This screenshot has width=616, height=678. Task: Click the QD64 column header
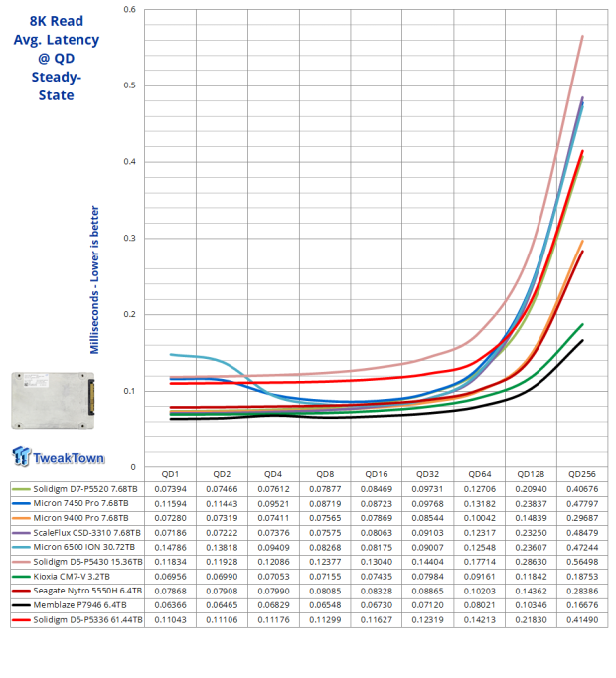pyautogui.click(x=480, y=474)
